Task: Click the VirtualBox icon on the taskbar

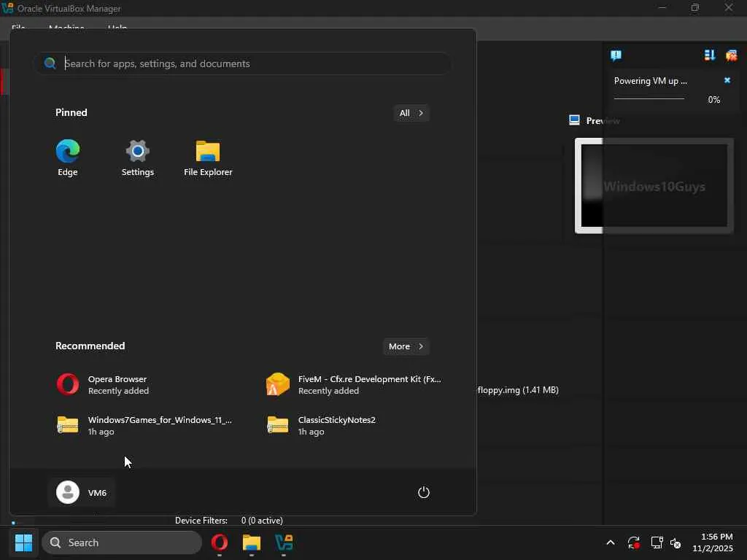Action: [x=284, y=542]
